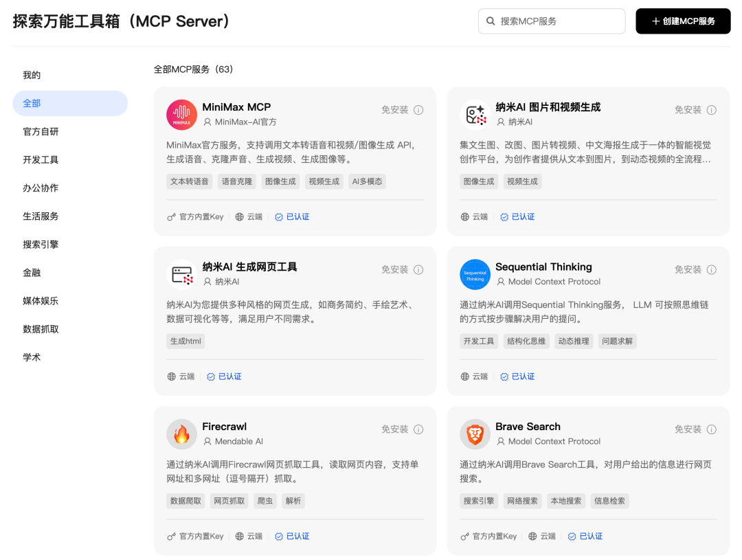Select the 我的 sidebar category
742x560 pixels.
(x=70, y=76)
